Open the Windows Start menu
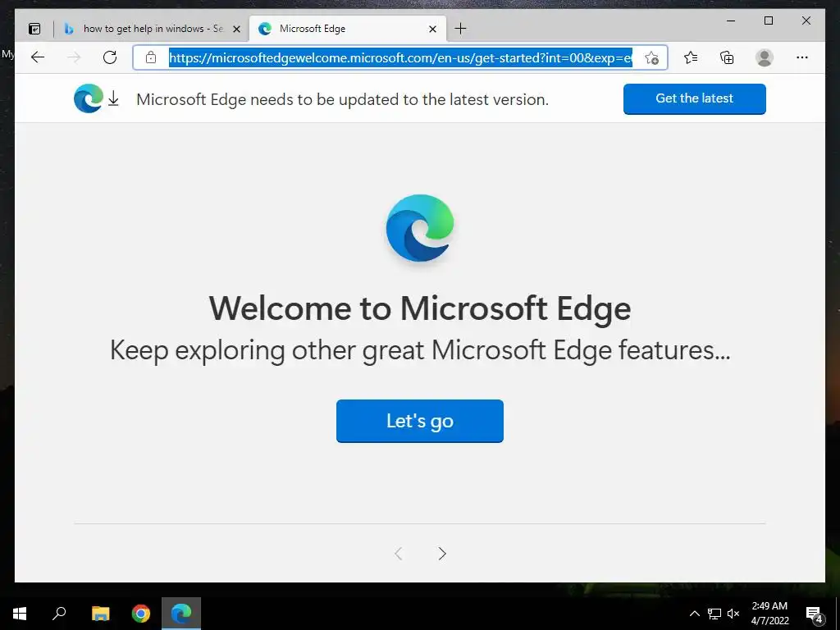 20,614
